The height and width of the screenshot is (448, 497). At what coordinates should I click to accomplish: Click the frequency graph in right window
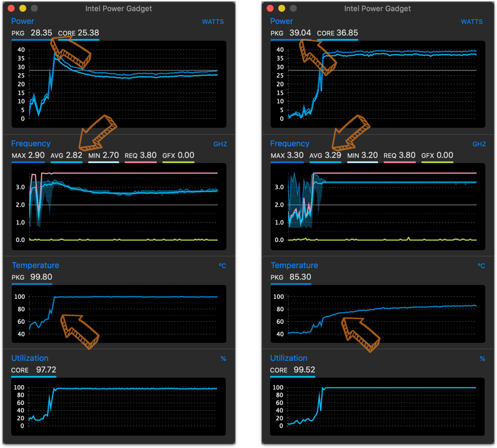pos(378,207)
